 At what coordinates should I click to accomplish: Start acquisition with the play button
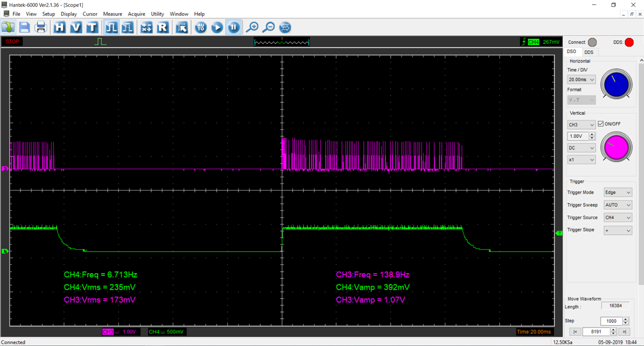[x=217, y=27]
